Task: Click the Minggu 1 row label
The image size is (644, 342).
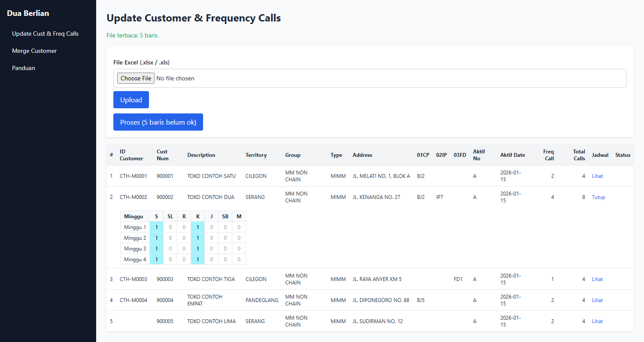Action: click(135, 227)
